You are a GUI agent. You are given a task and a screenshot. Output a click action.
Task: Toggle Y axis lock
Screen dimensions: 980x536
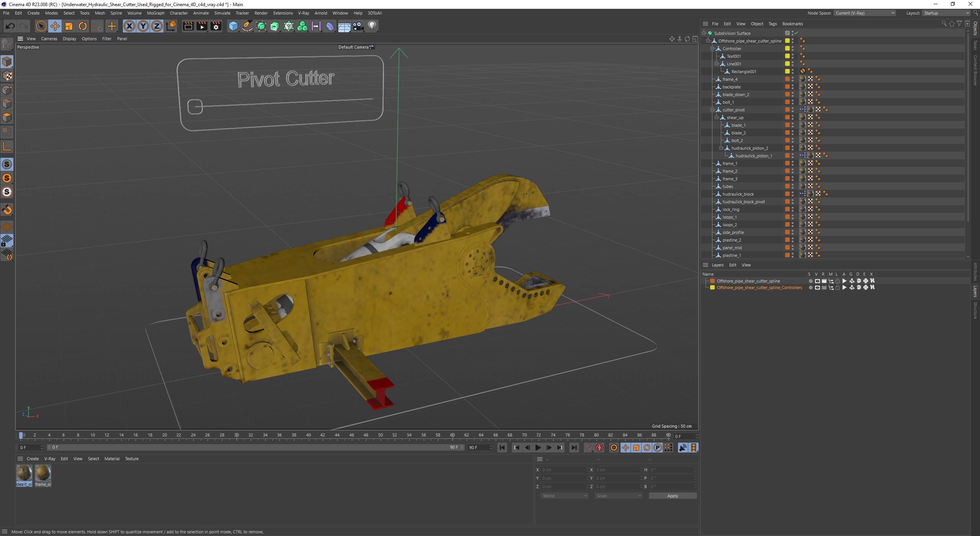[143, 26]
